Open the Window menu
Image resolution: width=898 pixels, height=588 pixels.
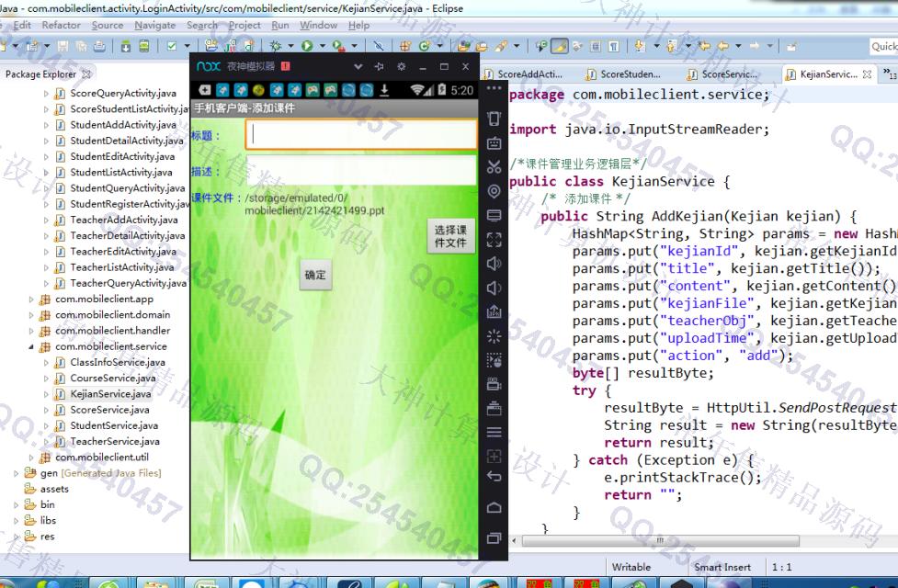tap(318, 25)
